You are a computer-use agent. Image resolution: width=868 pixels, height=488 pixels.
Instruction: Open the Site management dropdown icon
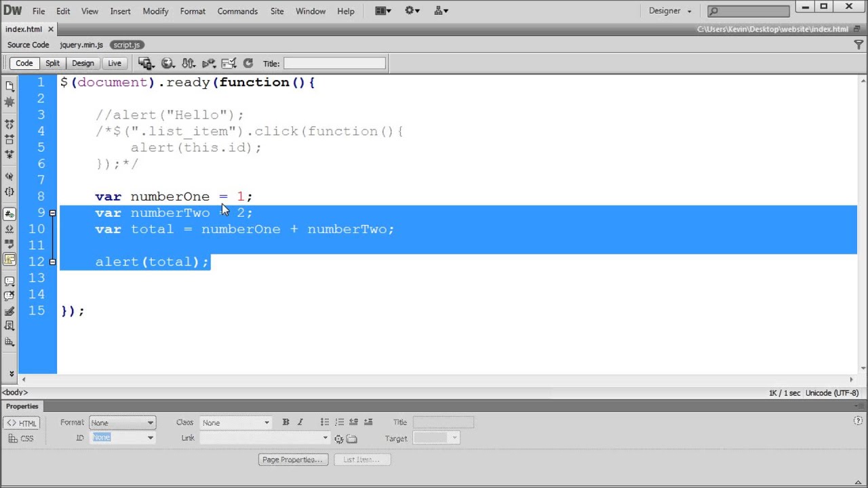coord(441,11)
